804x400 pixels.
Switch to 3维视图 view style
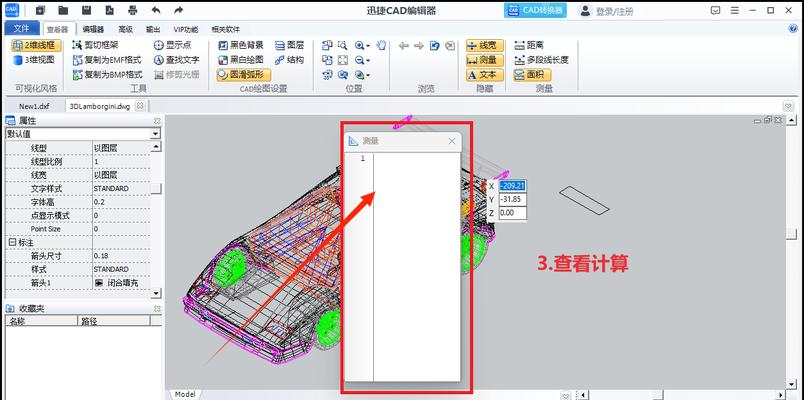pos(34,60)
